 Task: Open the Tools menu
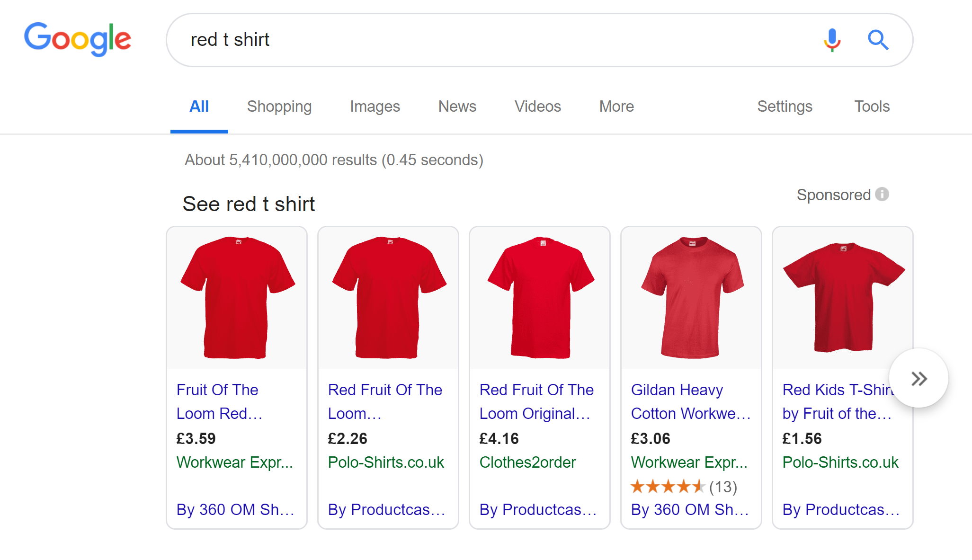[872, 107]
